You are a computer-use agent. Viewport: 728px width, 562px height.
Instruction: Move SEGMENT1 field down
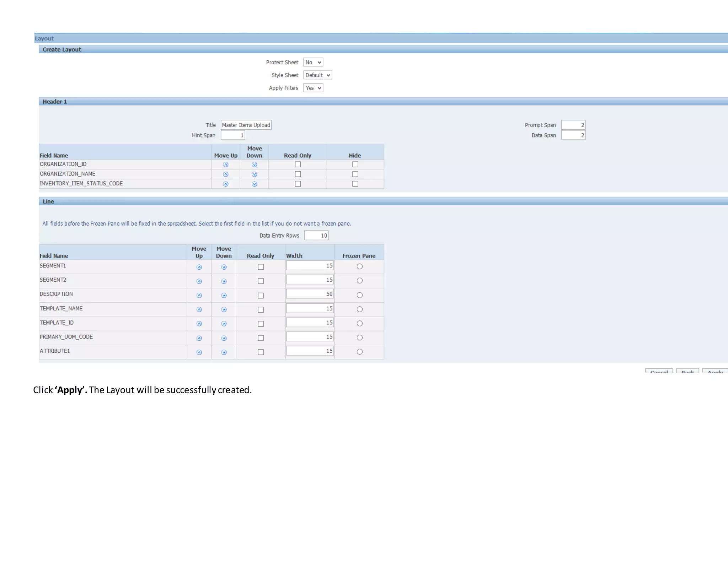coord(224,267)
